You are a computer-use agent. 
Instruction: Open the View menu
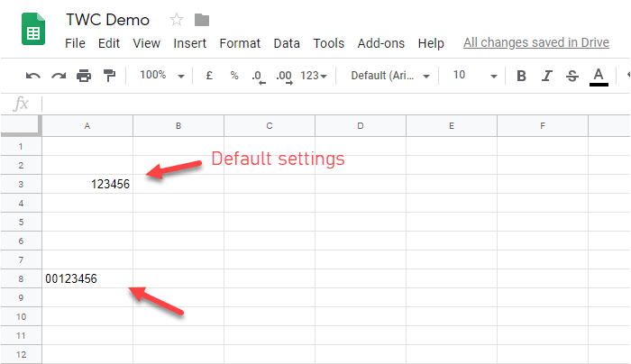[146, 43]
